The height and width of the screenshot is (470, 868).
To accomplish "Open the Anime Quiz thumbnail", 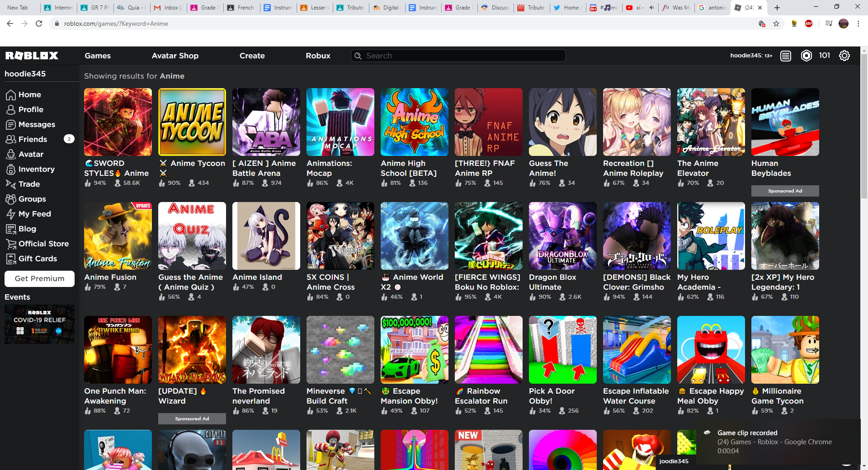I will click(x=192, y=236).
